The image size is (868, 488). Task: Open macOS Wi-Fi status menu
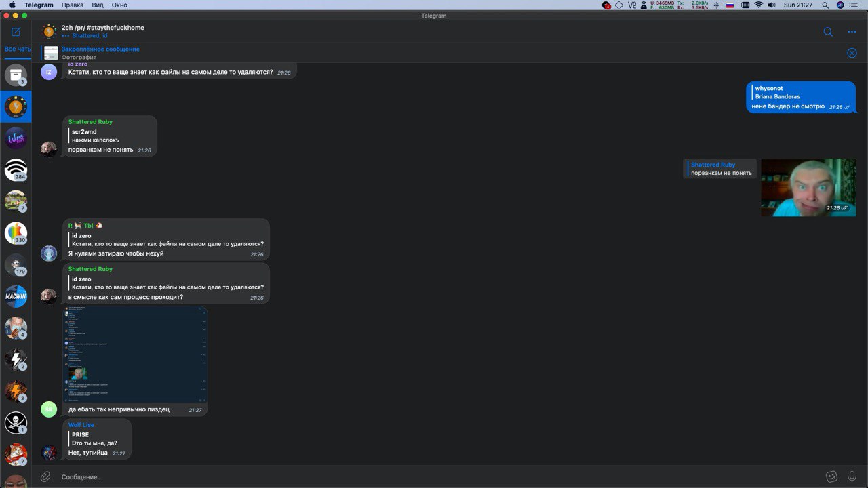coord(758,5)
